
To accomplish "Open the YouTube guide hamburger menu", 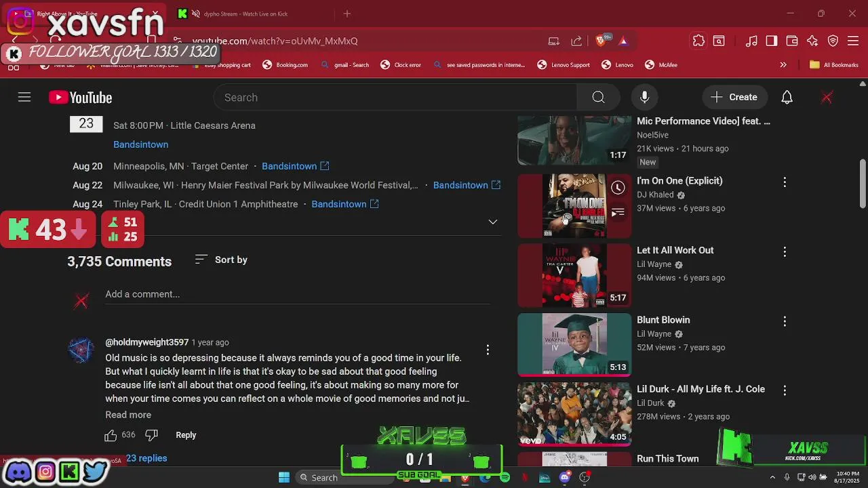I will tap(24, 98).
